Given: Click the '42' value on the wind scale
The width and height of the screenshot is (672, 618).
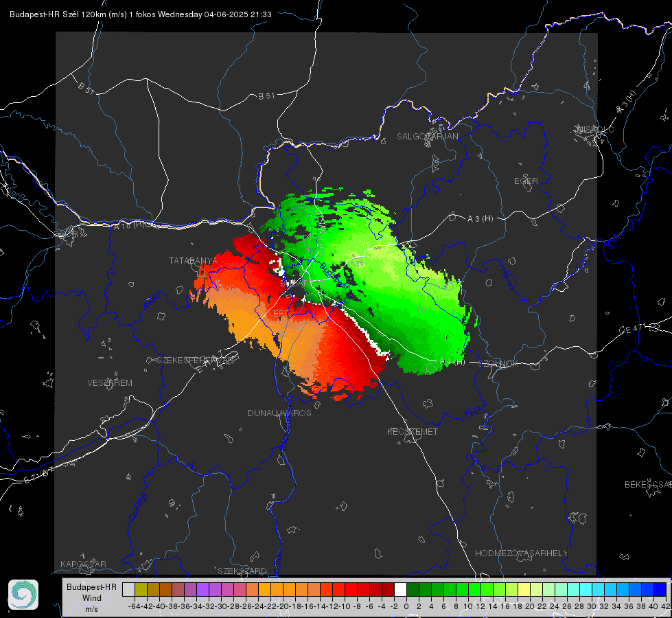Looking at the screenshot, I should point(666,606).
